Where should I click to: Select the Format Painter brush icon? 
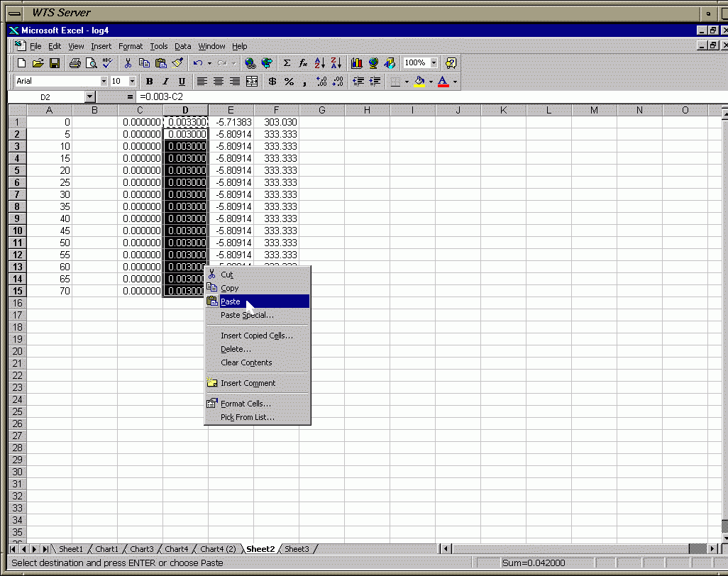178,63
